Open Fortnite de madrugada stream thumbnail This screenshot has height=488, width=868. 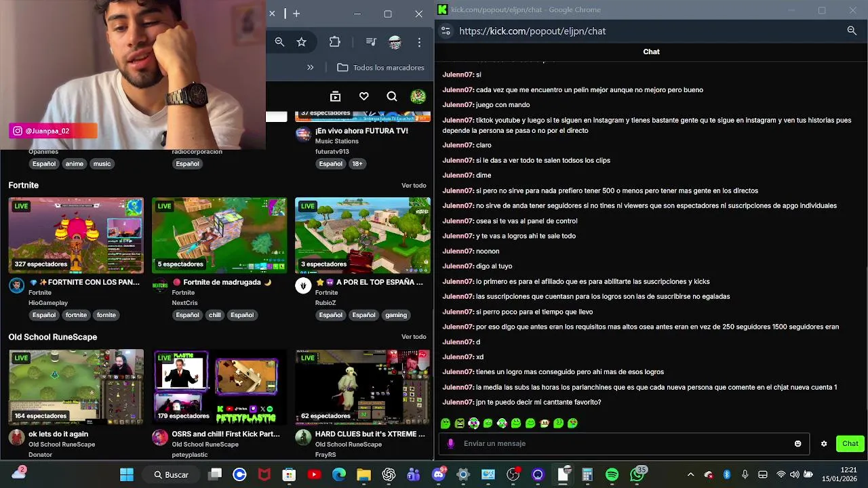coord(219,235)
